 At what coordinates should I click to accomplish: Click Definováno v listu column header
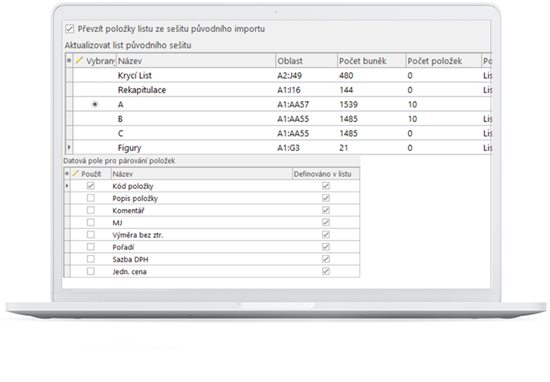(326, 174)
